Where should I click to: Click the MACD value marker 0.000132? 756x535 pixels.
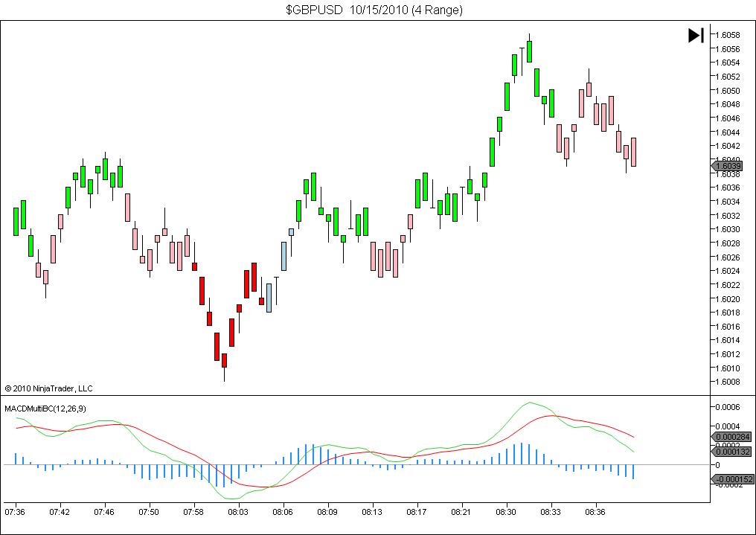tap(732, 452)
